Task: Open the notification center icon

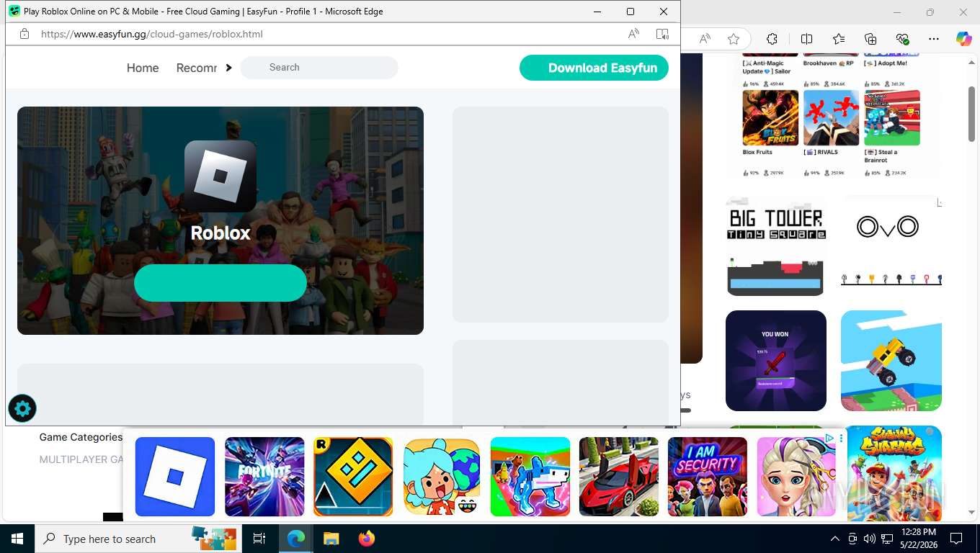Action: coord(956,539)
